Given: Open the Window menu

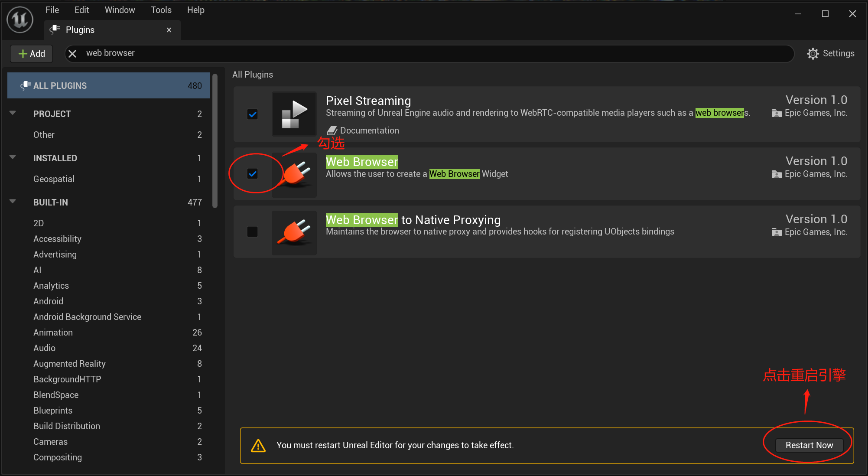Looking at the screenshot, I should pyautogui.click(x=120, y=10).
